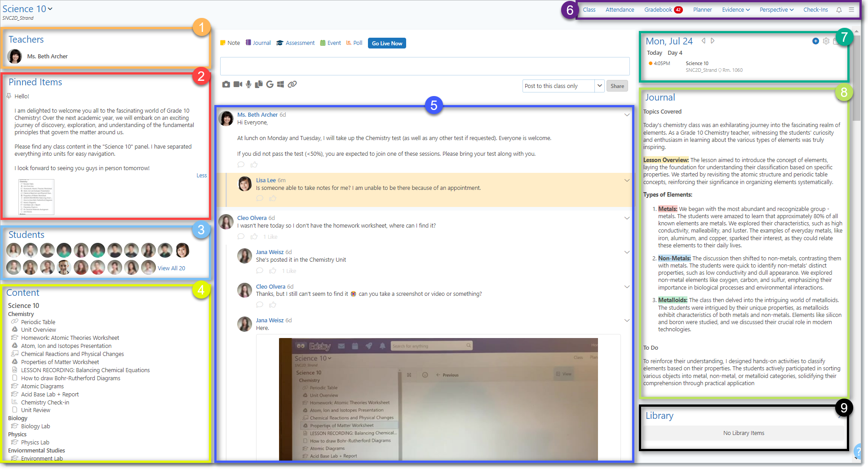Open options chevron on Lisa Lee's comment
This screenshot has width=868, height=470.
pyautogui.click(x=627, y=180)
